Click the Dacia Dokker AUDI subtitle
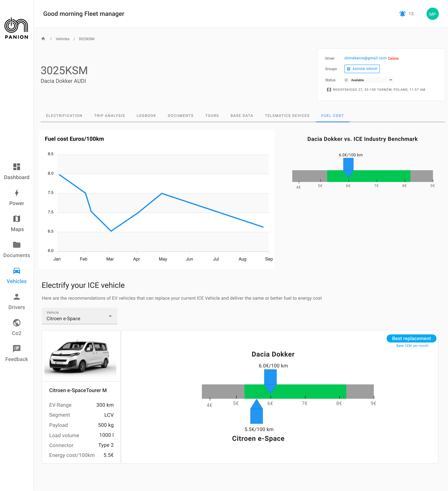This screenshot has height=491, width=448. click(63, 81)
